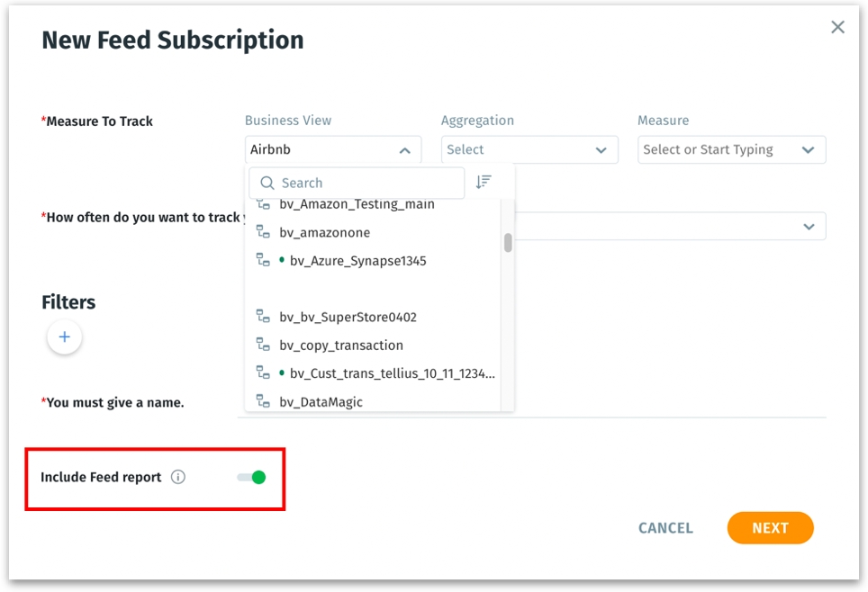
Task: Click the magnifier icon in the search box
Action: click(x=267, y=183)
